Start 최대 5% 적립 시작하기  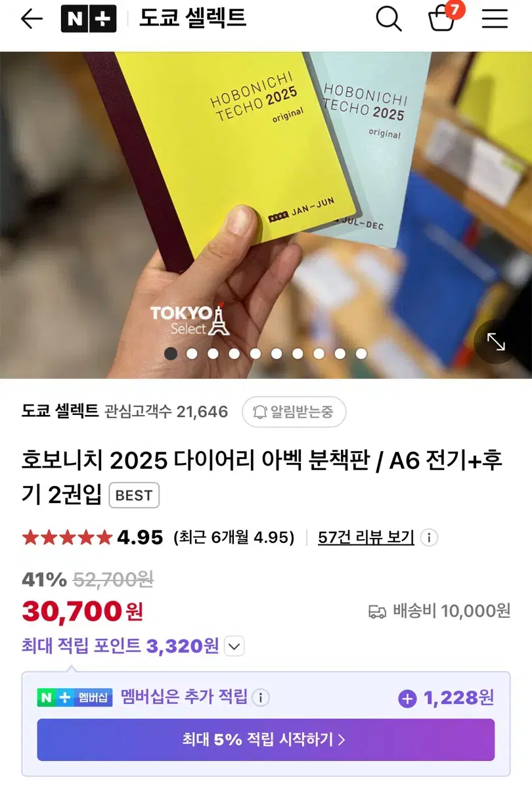click(265, 739)
